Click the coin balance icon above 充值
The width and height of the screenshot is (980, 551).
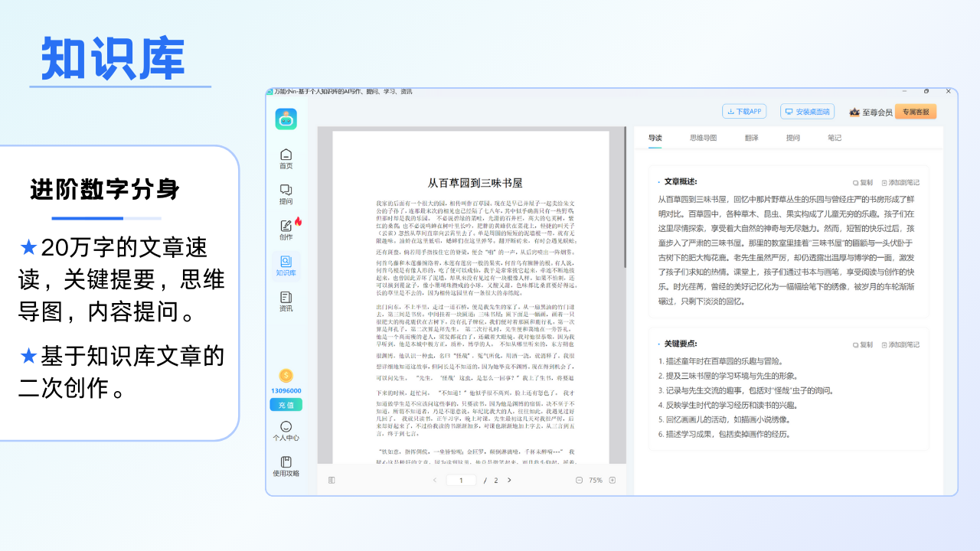(x=286, y=376)
